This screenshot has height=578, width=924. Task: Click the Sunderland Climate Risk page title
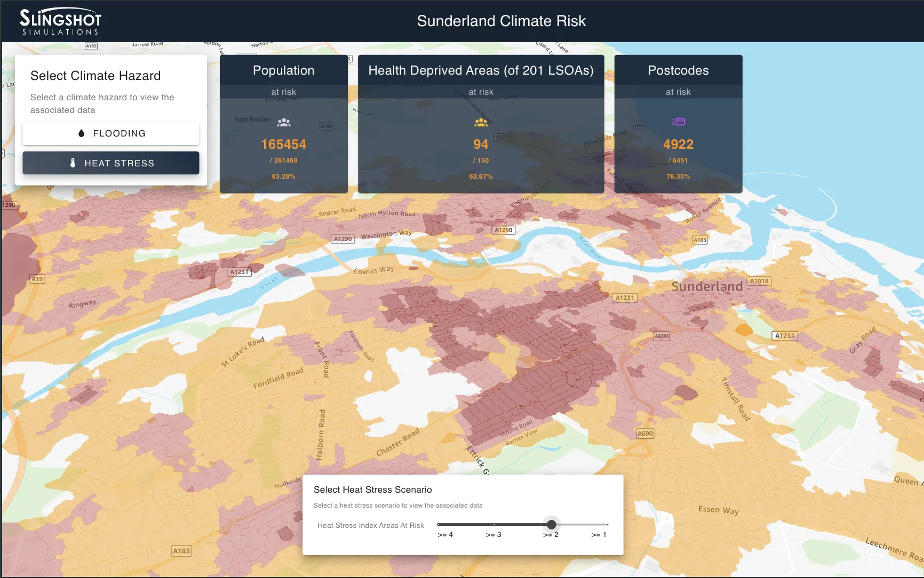pyautogui.click(x=501, y=21)
